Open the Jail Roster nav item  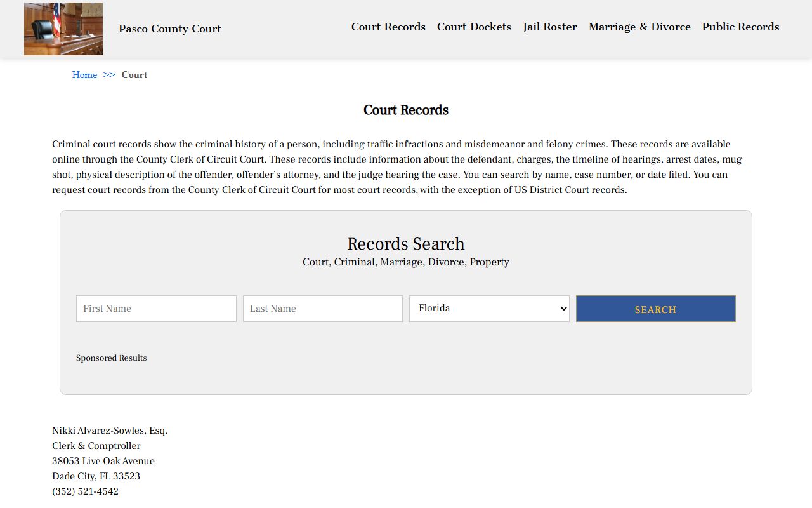(x=550, y=27)
